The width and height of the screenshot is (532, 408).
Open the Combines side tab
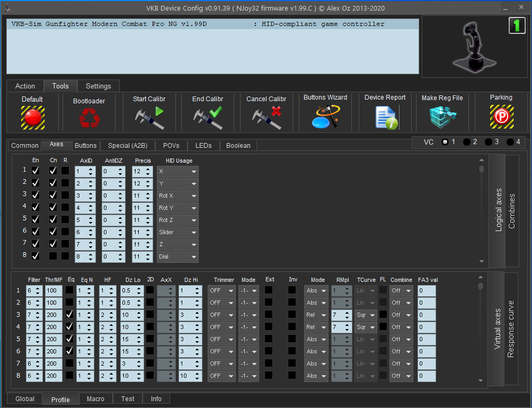point(512,211)
